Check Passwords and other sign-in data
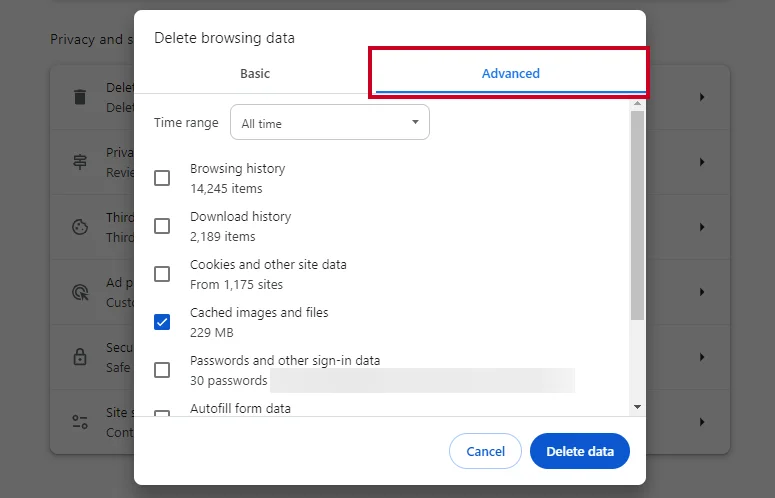 tap(162, 370)
